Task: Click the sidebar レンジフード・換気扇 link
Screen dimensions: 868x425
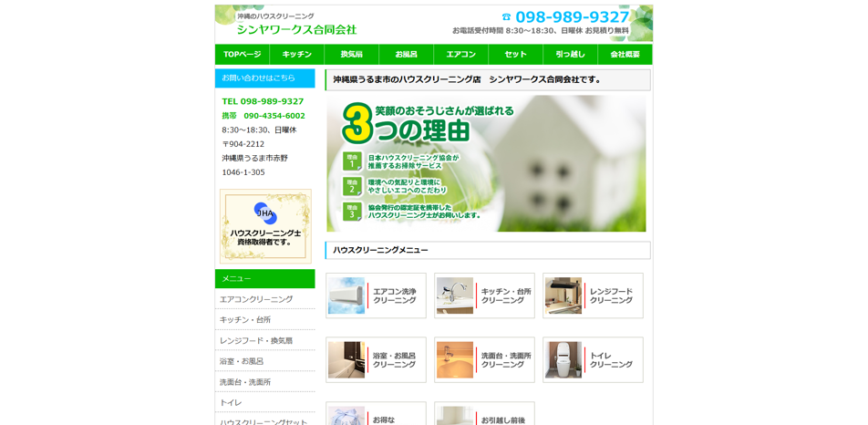Action: (256, 341)
